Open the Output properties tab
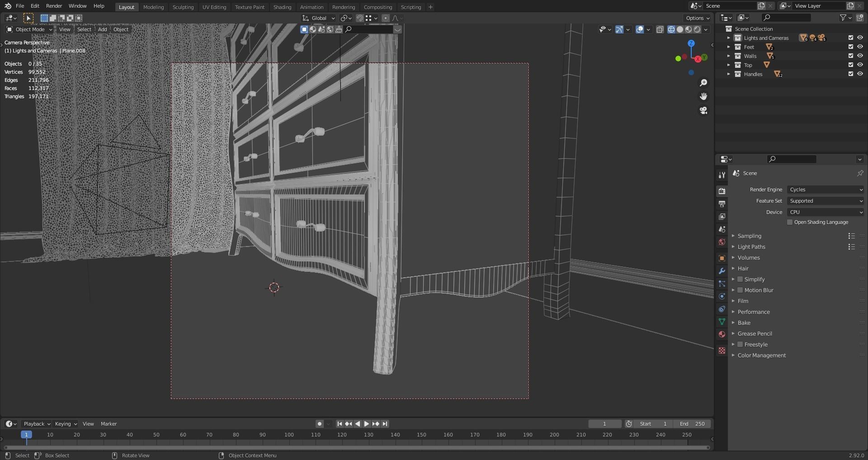 click(x=722, y=204)
